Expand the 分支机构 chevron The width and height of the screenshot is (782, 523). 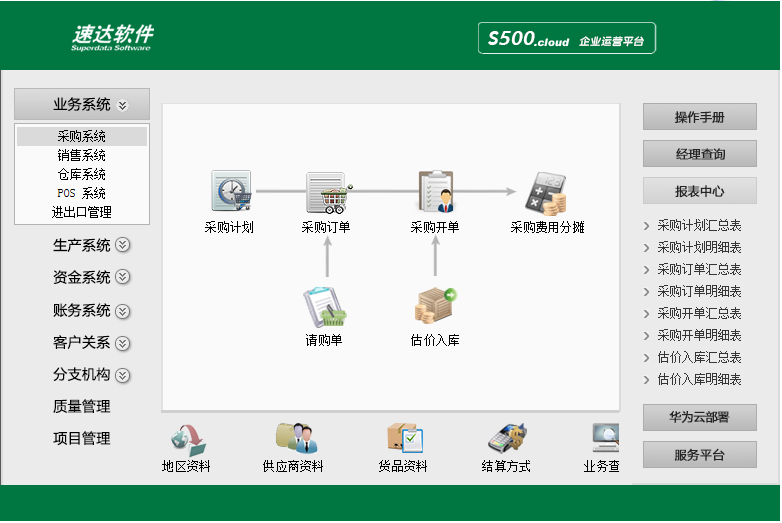tap(123, 375)
